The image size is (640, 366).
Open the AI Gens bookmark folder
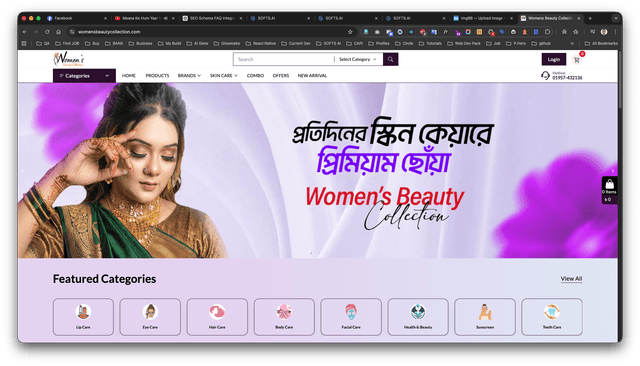[x=197, y=43]
